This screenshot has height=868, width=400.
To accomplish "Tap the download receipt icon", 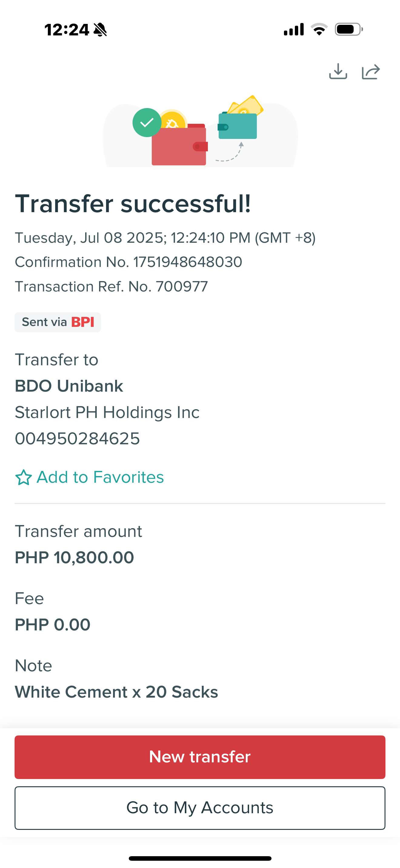I will pyautogui.click(x=338, y=71).
